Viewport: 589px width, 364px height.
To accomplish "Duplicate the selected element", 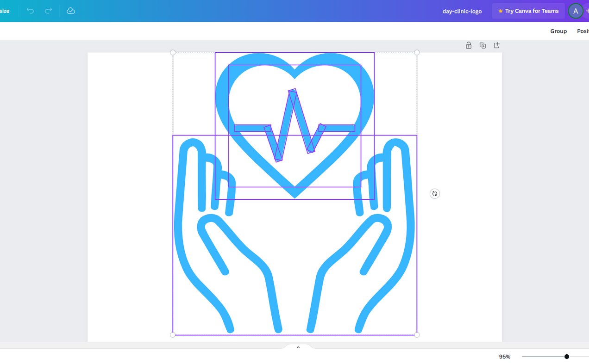I will pos(482,45).
